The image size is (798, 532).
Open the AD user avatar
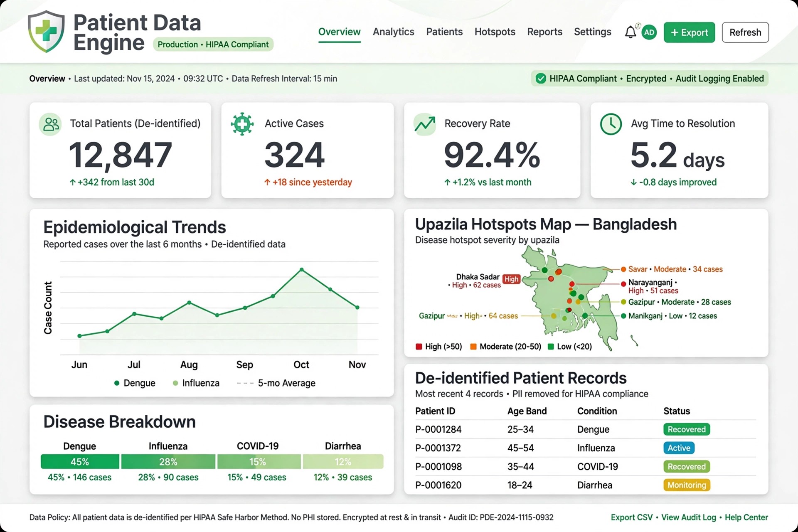click(x=649, y=32)
